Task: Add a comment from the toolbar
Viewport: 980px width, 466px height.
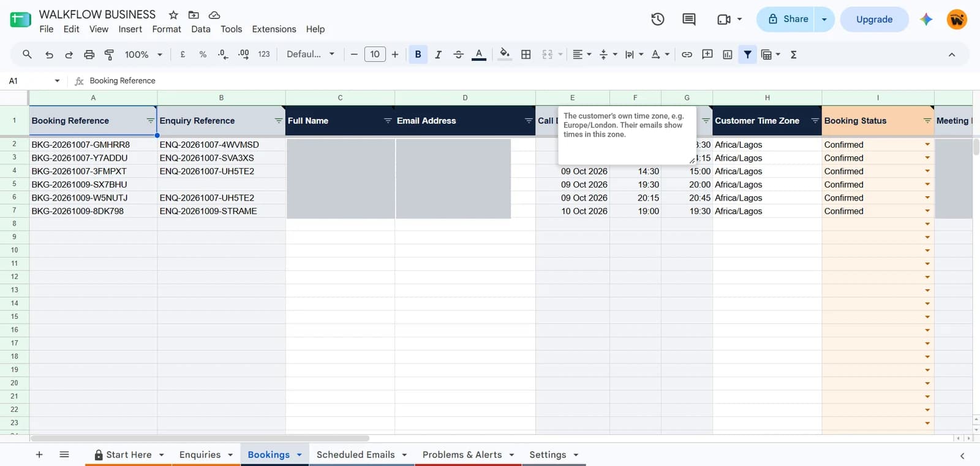Action: pyautogui.click(x=707, y=55)
